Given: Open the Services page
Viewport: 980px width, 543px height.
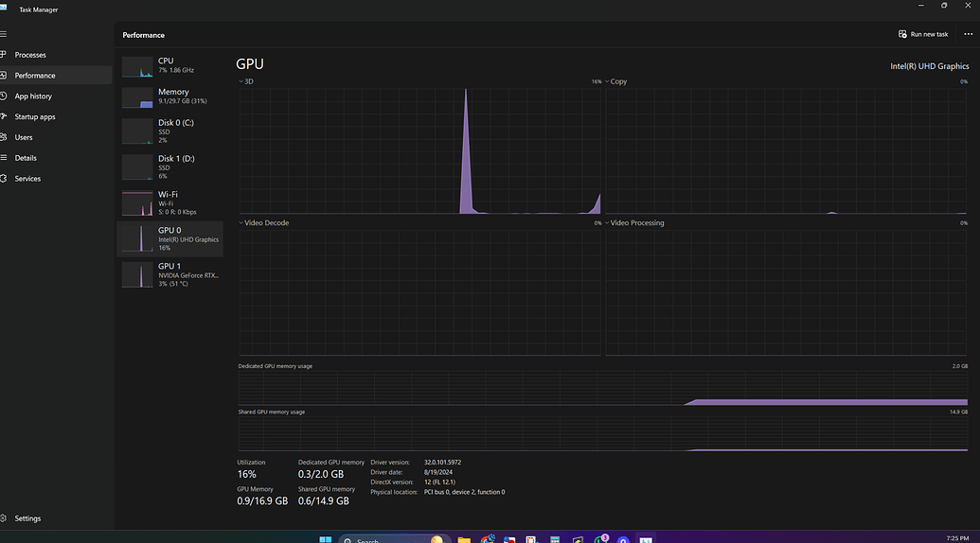Looking at the screenshot, I should 56,179.
